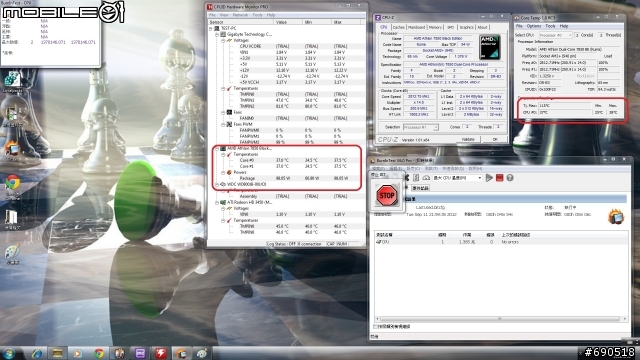Click the Windows Start orb

[x=9, y=353]
